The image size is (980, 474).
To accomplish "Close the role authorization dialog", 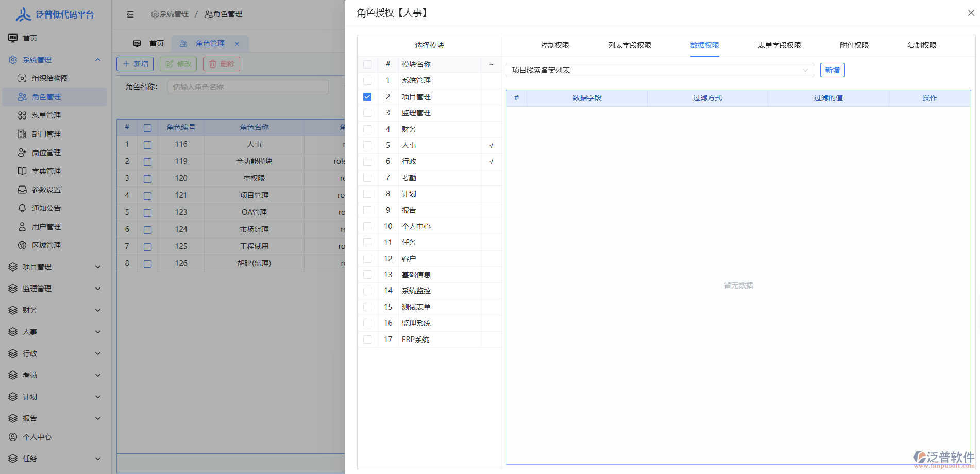I will [971, 13].
